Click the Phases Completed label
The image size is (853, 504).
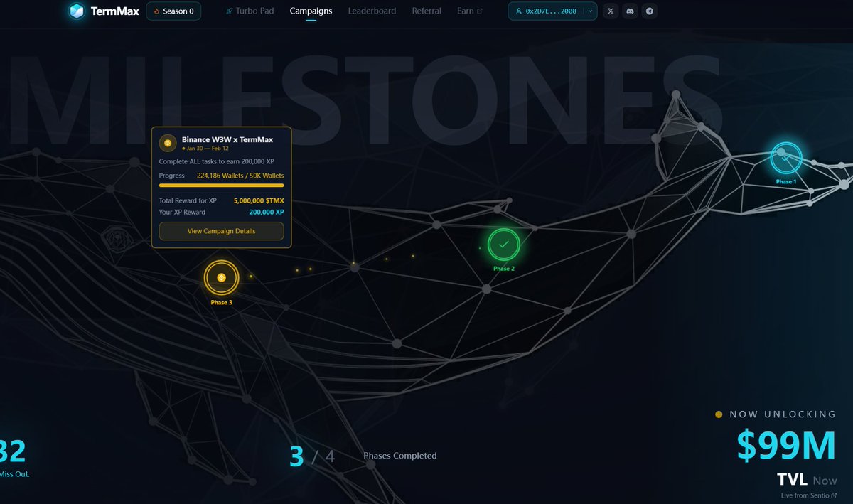click(x=400, y=456)
